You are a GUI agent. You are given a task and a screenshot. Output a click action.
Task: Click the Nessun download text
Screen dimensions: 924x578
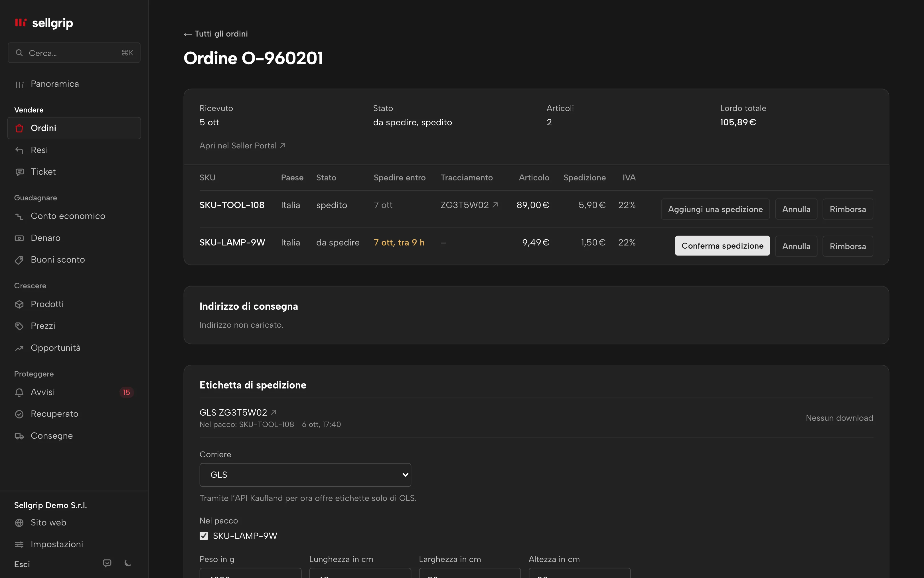coord(839,418)
